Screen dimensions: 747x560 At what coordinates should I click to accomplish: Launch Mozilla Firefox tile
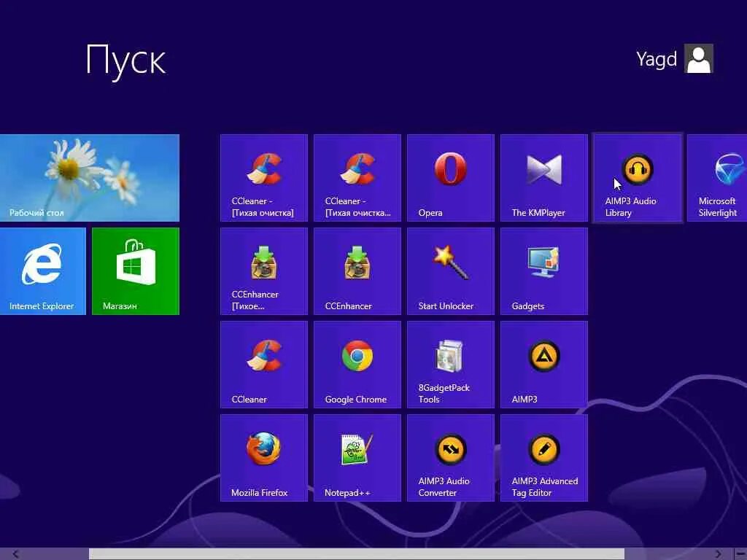point(264,458)
